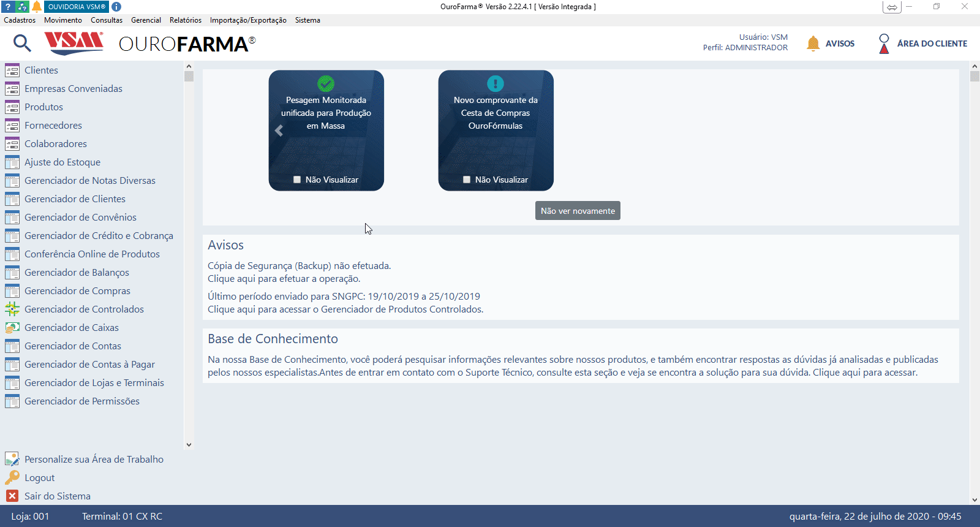Click the Não ver novamente button
The height and width of the screenshot is (527, 980).
click(578, 211)
